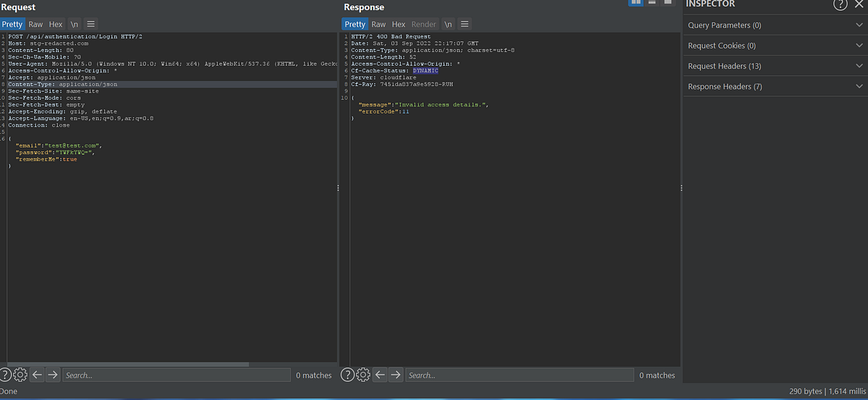Toggle non-printable characters in Request
This screenshot has height=400, width=868.
point(74,24)
